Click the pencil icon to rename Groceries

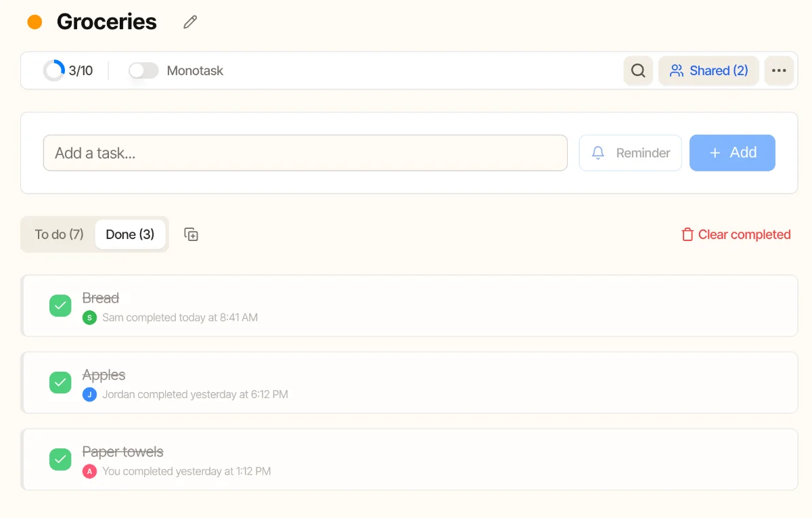coord(190,22)
